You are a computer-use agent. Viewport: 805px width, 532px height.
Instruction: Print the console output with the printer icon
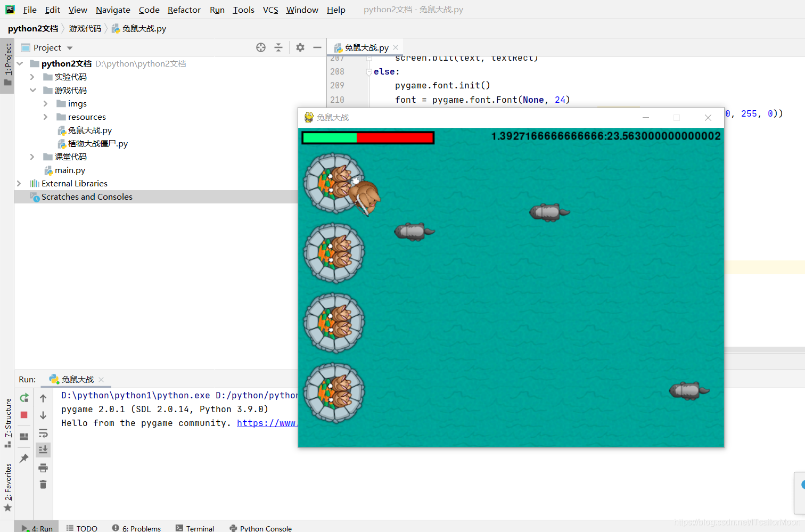click(43, 468)
